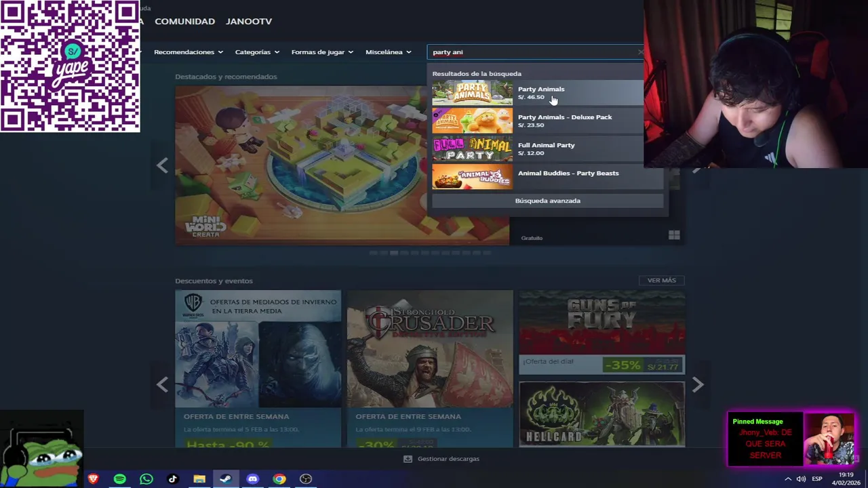
Task: Open the Hellcard game card
Action: (x=601, y=414)
